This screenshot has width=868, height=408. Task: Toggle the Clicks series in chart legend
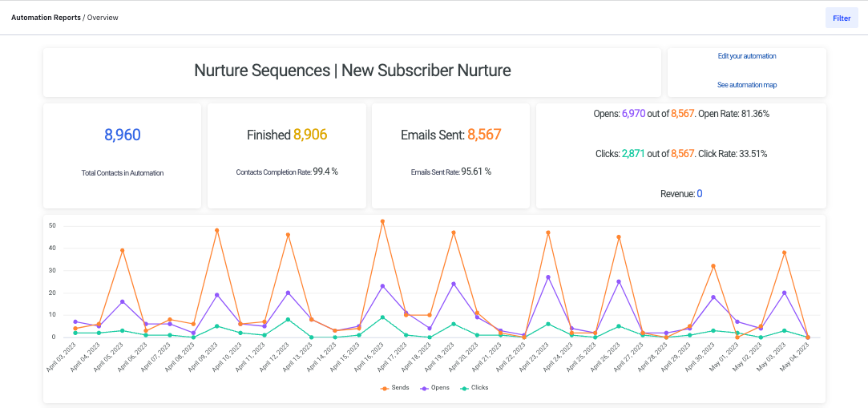[474, 387]
